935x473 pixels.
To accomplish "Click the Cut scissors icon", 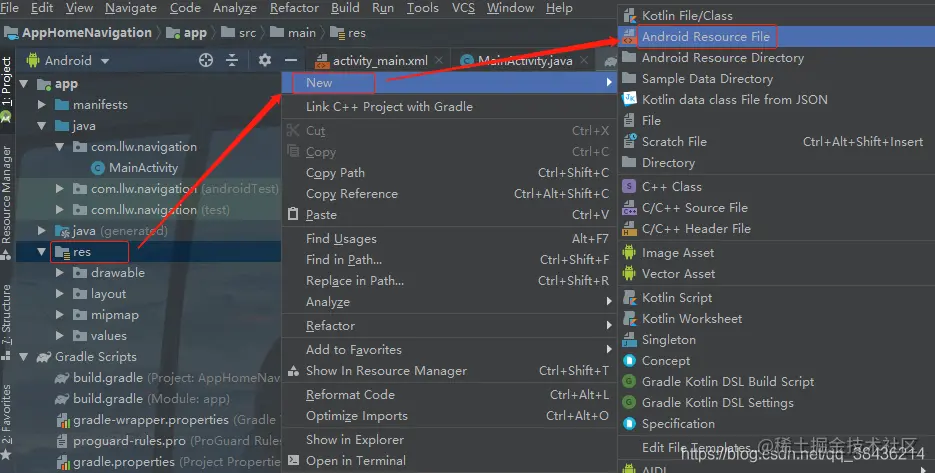I will pos(293,130).
